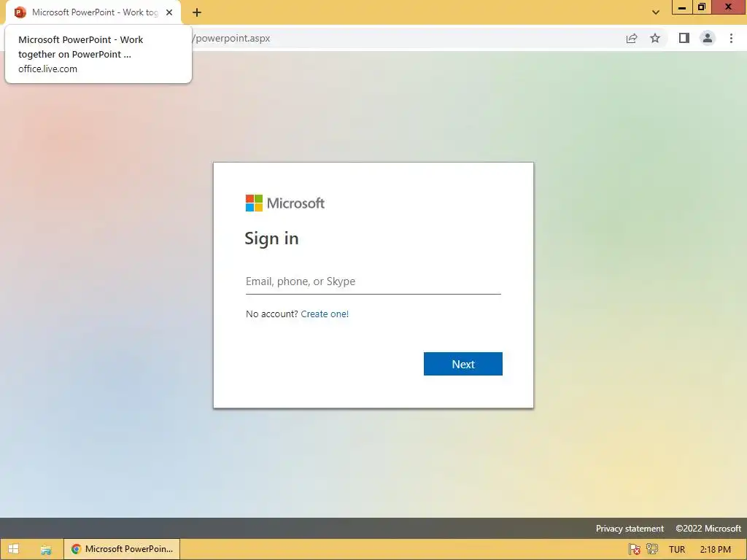Restore down the browser window
Screen dimensions: 747x560
coord(701,7)
